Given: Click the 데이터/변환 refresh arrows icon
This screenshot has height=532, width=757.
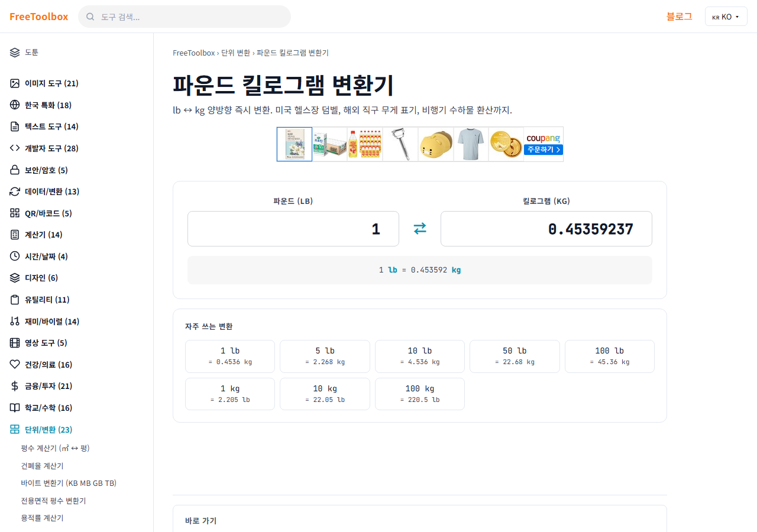Looking at the screenshot, I should (15, 192).
